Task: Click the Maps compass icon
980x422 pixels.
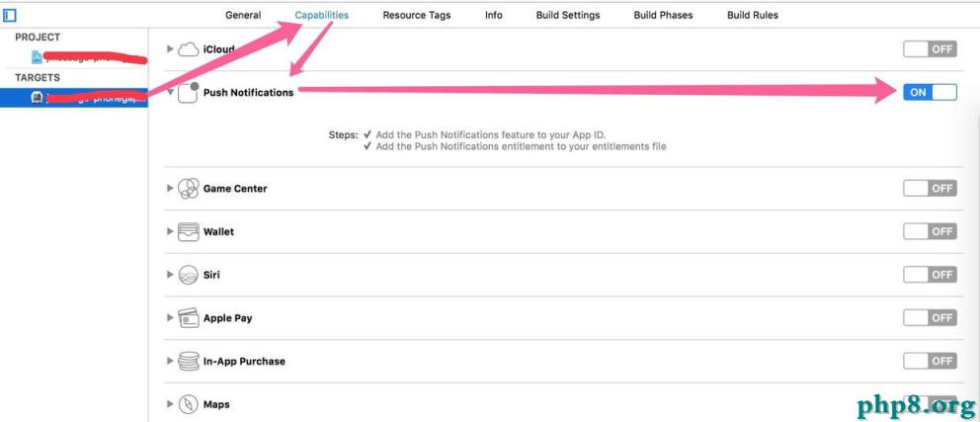Action: 188,404
